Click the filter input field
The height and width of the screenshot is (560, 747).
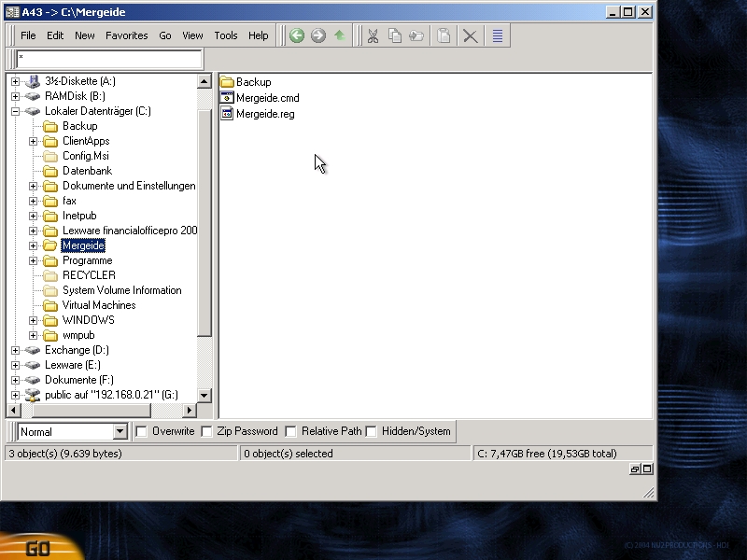[108, 59]
